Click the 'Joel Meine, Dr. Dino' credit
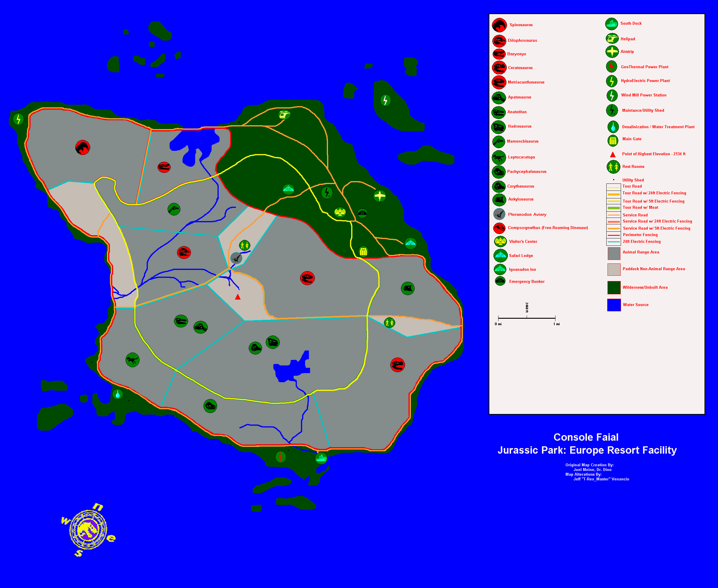This screenshot has width=718, height=588. (x=593, y=470)
